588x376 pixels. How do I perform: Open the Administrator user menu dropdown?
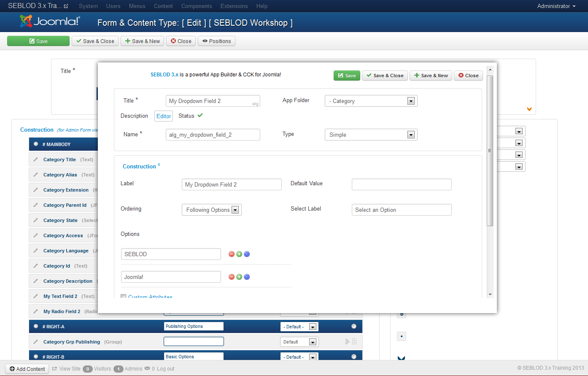[556, 6]
